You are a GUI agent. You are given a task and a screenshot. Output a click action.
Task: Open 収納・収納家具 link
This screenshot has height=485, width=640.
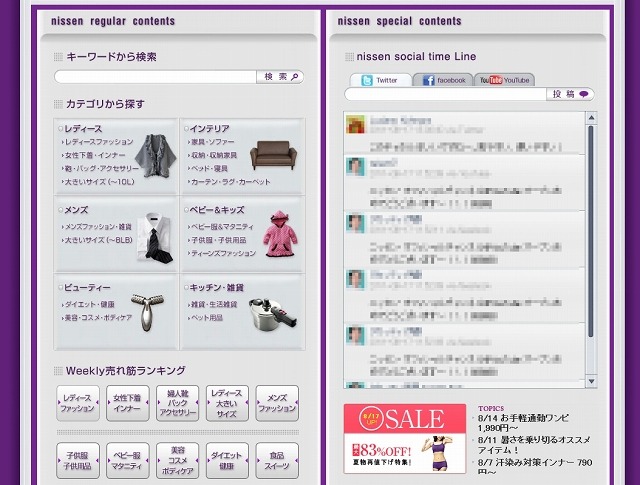tap(214, 155)
